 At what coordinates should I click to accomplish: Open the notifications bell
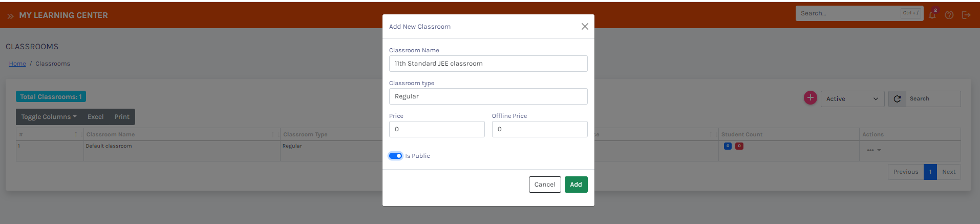pyautogui.click(x=932, y=15)
